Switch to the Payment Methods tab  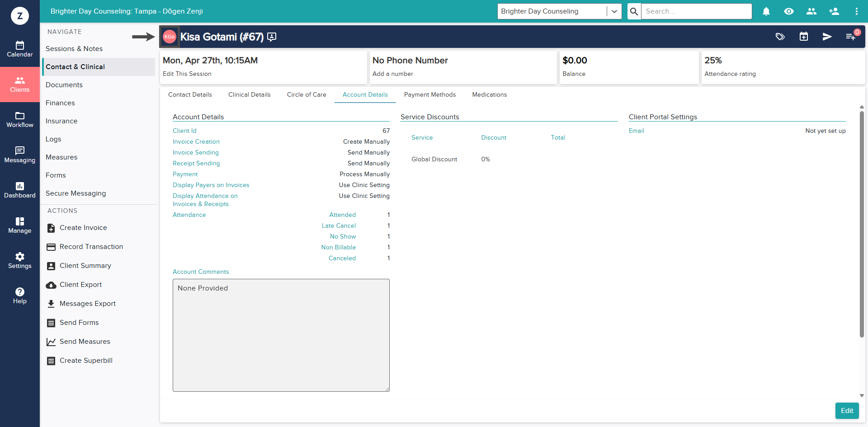430,94
